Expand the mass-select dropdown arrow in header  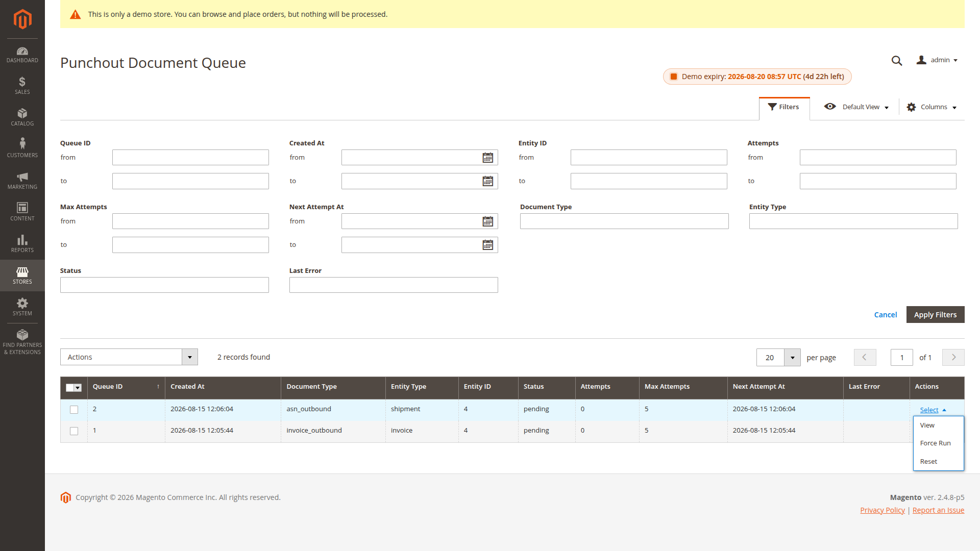click(x=78, y=388)
